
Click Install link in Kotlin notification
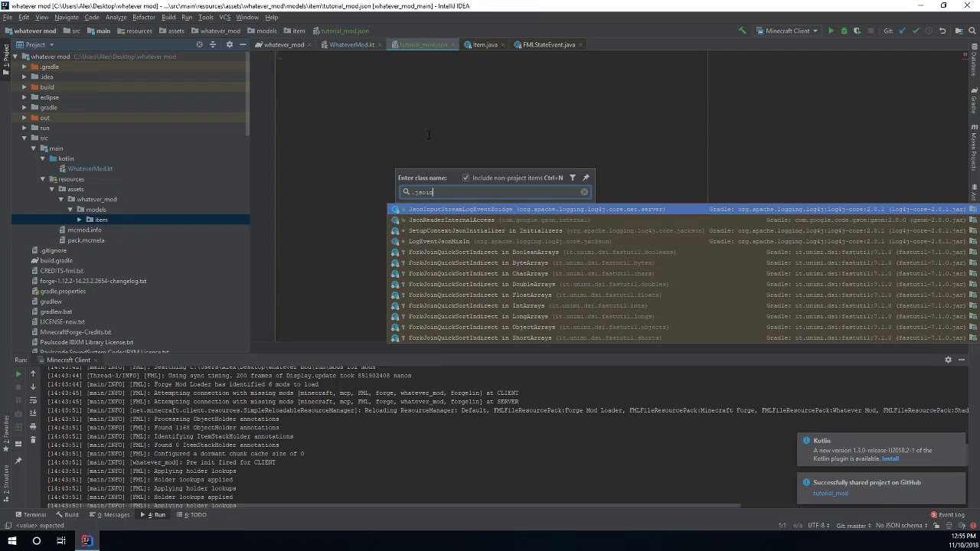click(x=890, y=458)
